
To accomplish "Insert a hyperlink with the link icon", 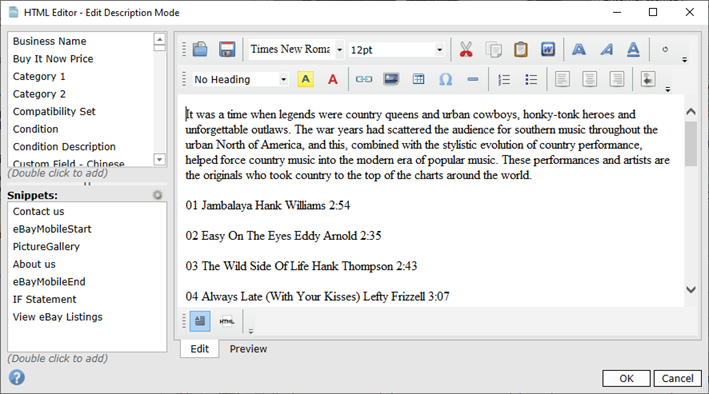I will [364, 79].
